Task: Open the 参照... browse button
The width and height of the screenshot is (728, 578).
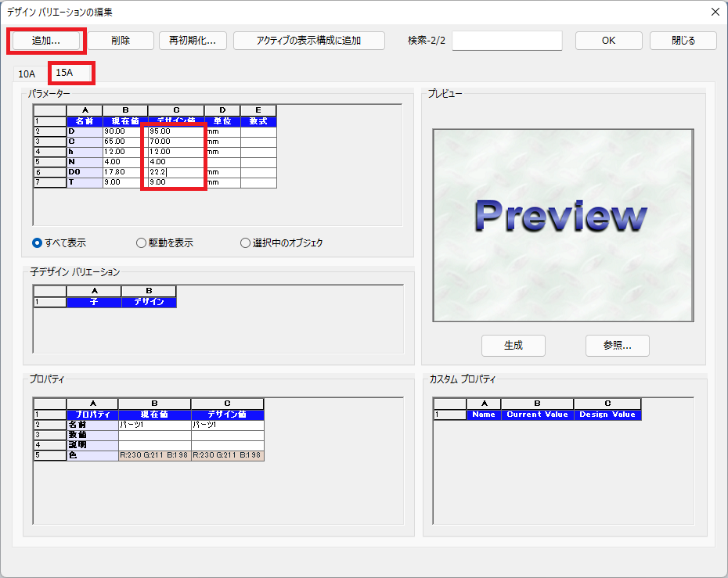Action: pos(617,345)
